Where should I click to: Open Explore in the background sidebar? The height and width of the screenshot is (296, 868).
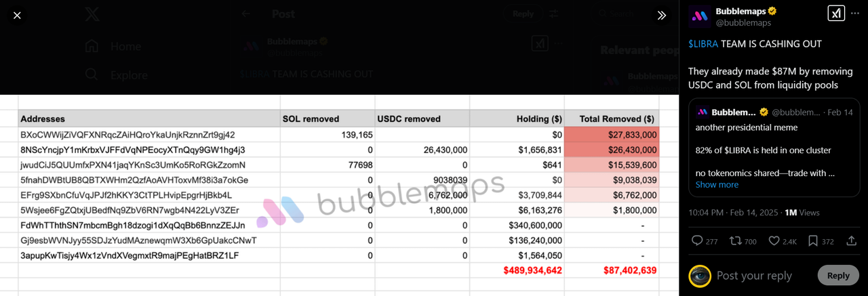pos(116,75)
